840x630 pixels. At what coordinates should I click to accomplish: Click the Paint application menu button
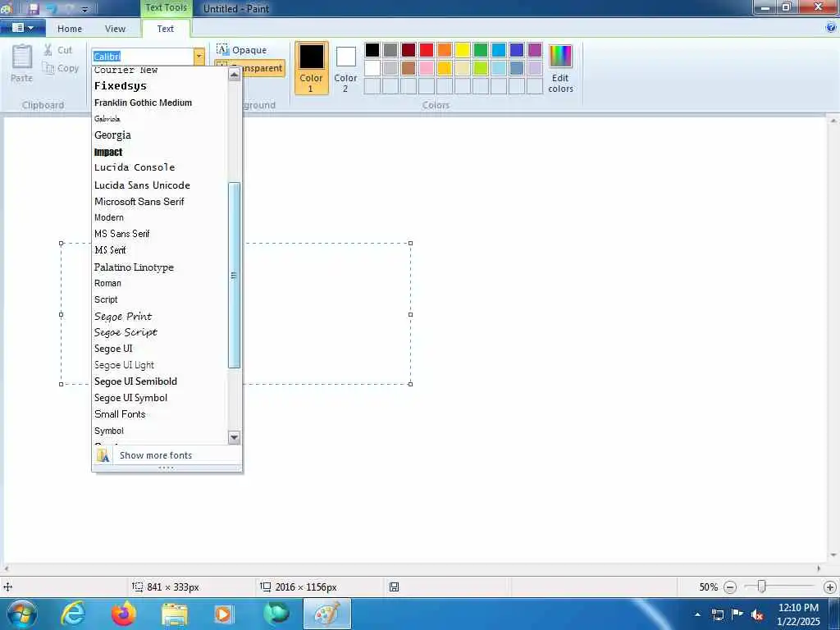pyautogui.click(x=22, y=28)
